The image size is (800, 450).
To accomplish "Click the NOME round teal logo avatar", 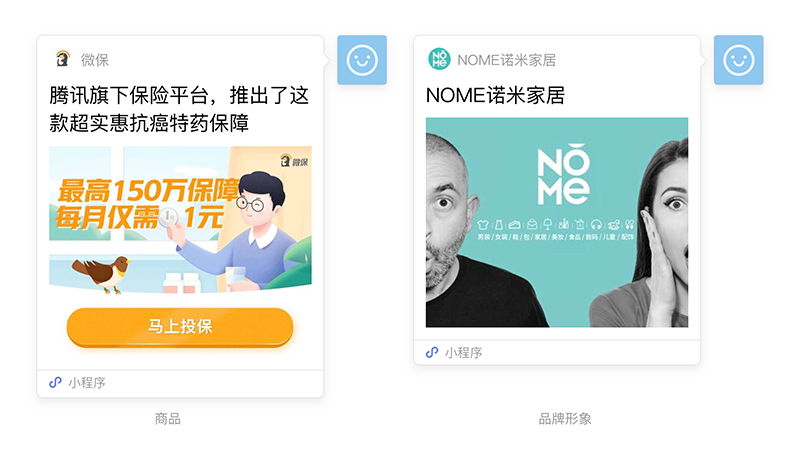I will coord(439,59).
